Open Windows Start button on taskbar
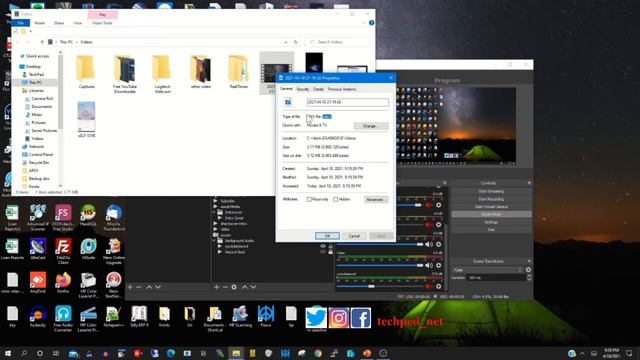The image size is (640, 360). [x=8, y=353]
